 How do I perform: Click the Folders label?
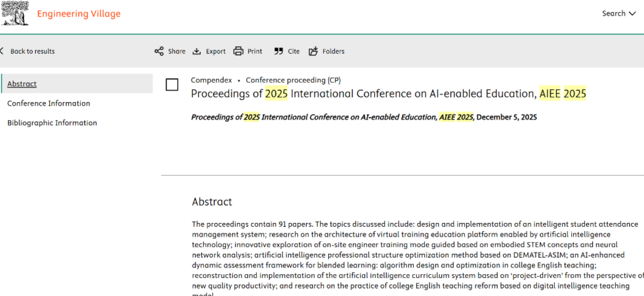[x=333, y=51]
